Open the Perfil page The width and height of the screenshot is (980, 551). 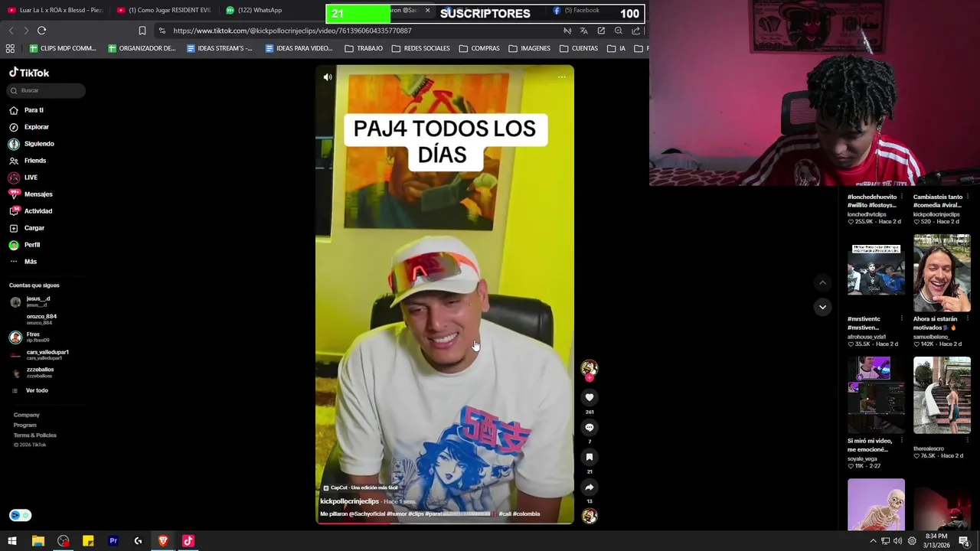pyautogui.click(x=24, y=245)
